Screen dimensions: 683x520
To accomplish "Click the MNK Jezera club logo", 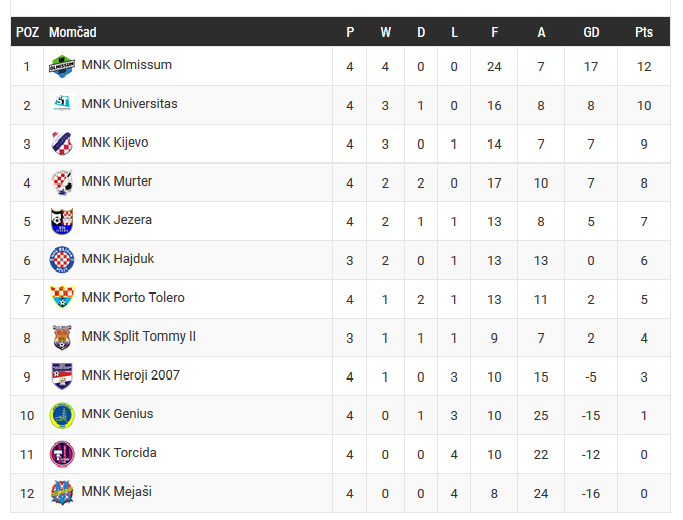I will (62, 220).
